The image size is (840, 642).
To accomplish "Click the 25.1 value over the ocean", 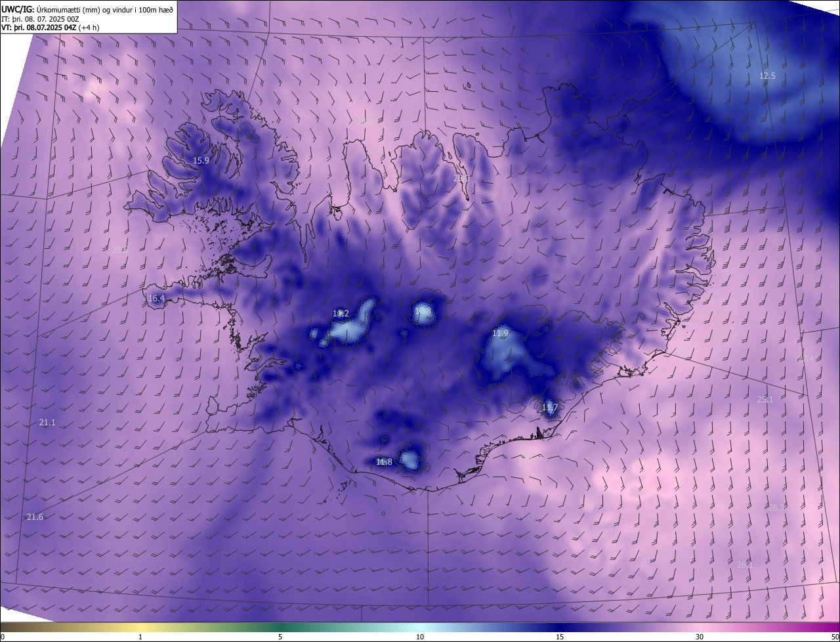I will pos(765,399).
